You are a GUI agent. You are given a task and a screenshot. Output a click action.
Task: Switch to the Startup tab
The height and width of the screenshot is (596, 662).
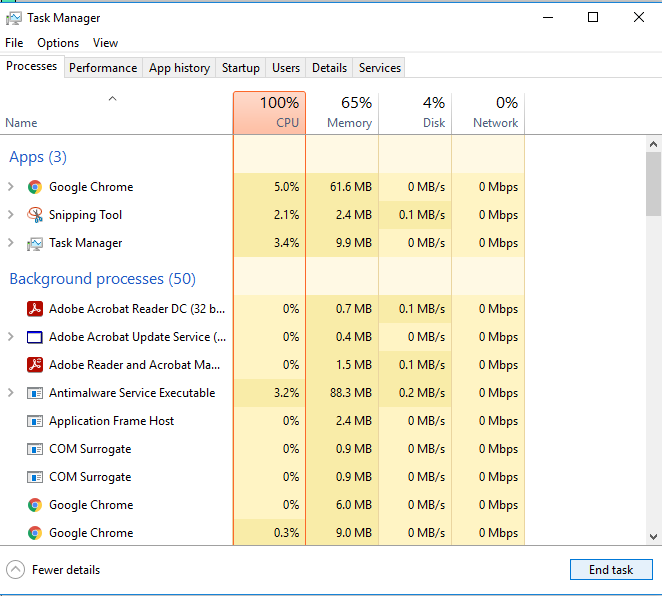coord(241,68)
